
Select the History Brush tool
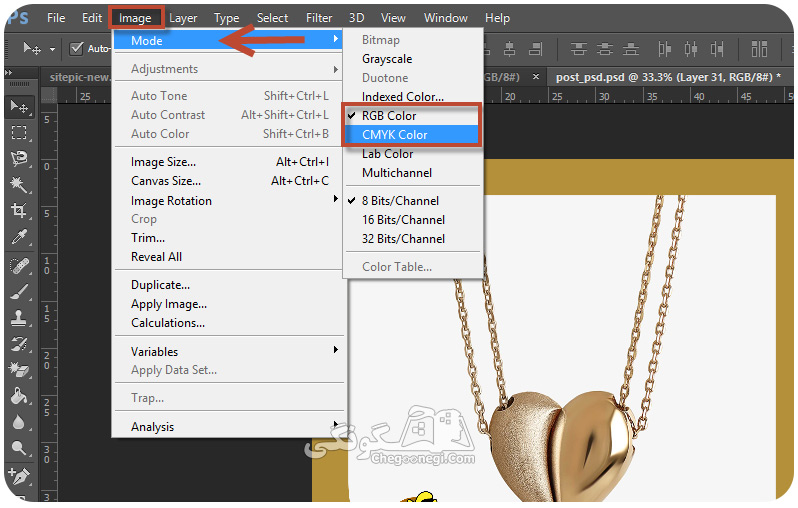click(19, 345)
